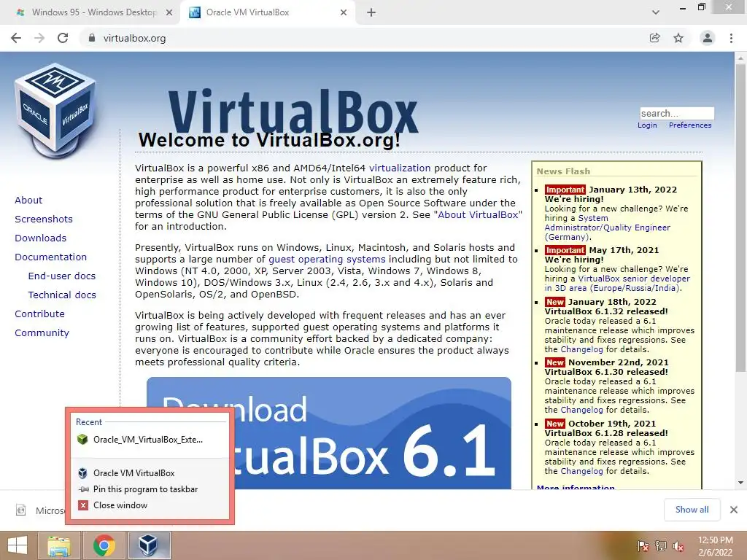Open the Changelog link for 6.1.30
This screenshot has height=560, width=747.
[x=581, y=410]
